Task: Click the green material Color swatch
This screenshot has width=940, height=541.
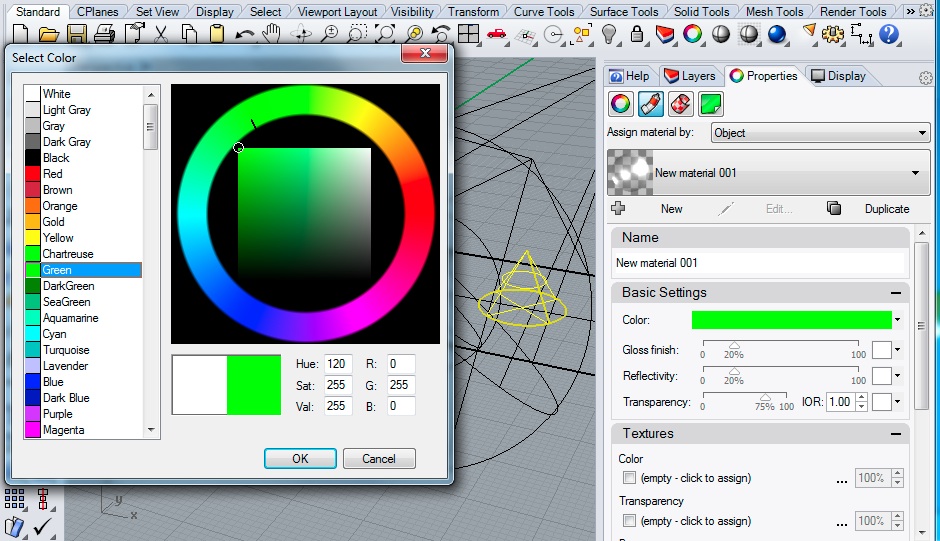Action: [791, 320]
